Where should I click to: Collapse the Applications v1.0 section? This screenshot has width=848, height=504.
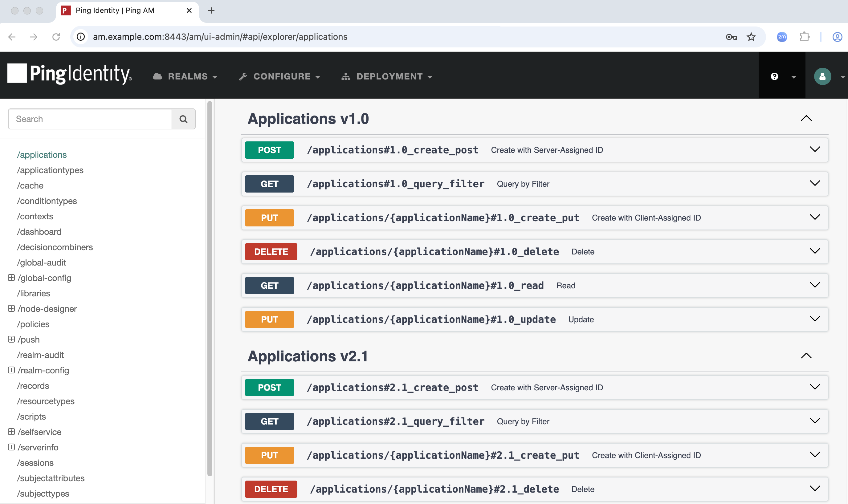point(807,118)
